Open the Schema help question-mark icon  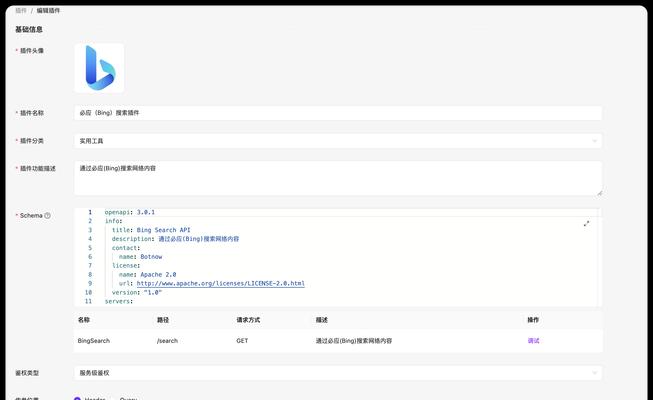pyautogui.click(x=47, y=215)
